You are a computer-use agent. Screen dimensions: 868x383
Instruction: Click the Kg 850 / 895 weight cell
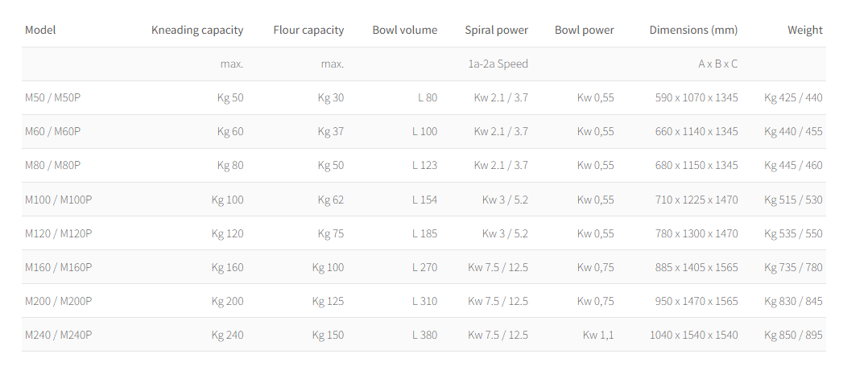coord(793,335)
